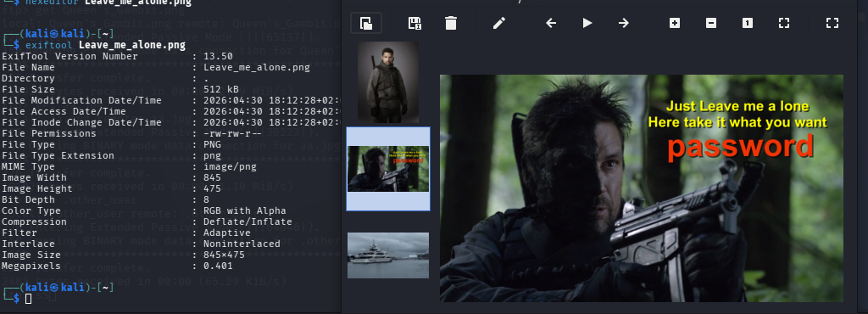Zoom in with the plus icon

coord(674,23)
